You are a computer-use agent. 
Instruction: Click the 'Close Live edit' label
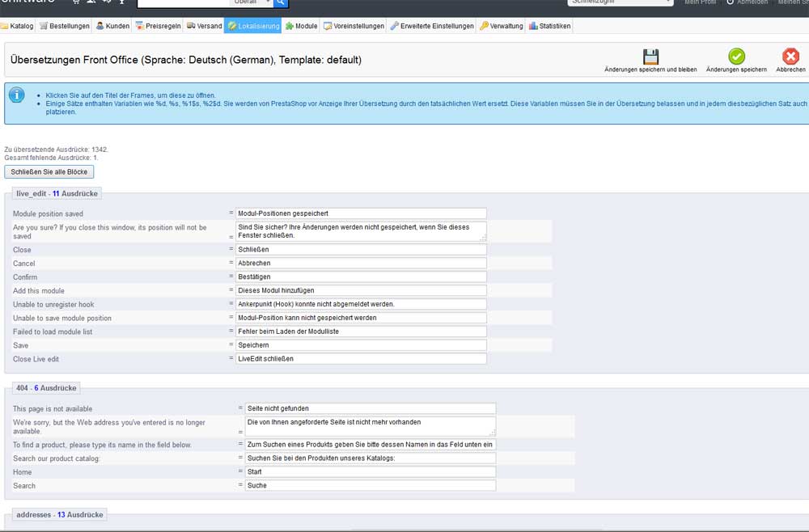[x=36, y=359]
